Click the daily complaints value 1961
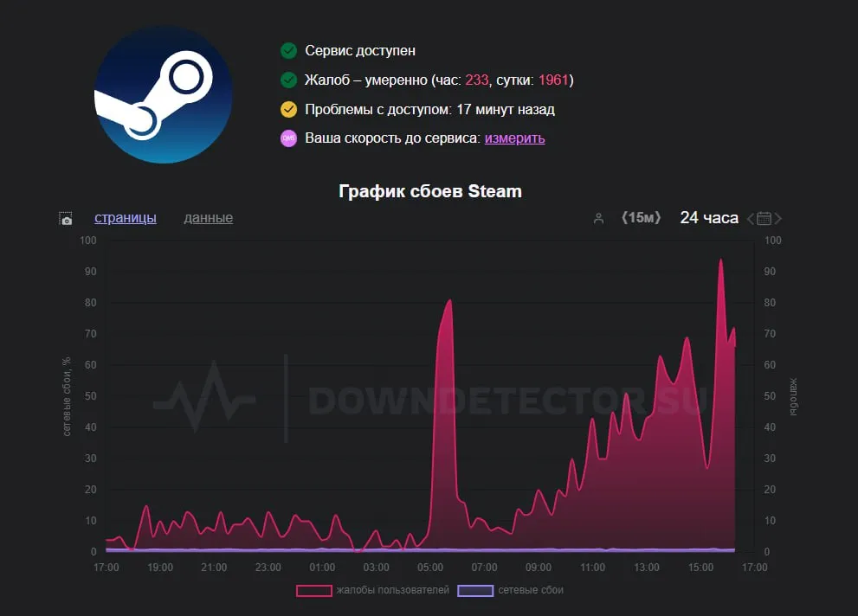Screen dimensions: 858x616 point(553,80)
